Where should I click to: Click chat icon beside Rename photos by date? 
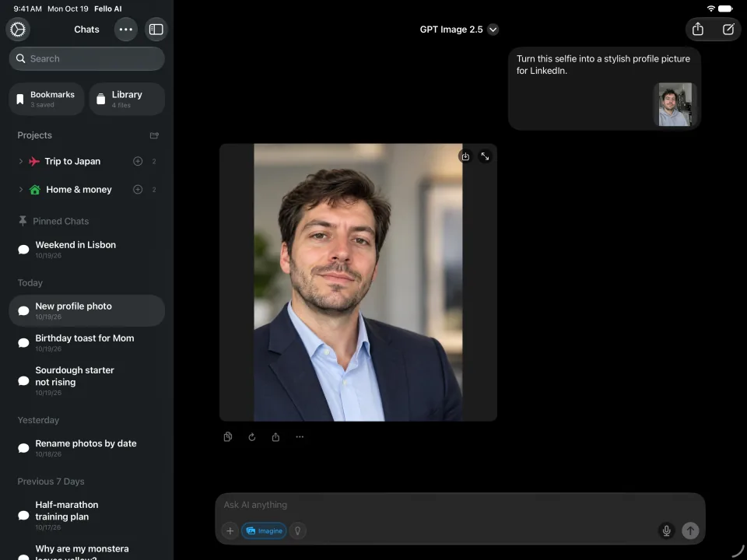click(x=23, y=448)
